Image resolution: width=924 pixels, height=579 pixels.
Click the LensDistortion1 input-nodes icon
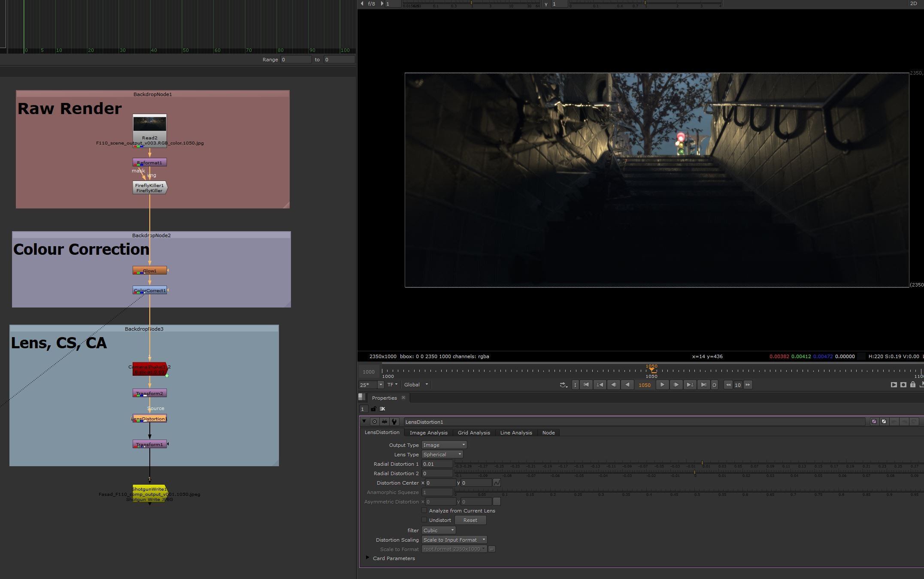(x=385, y=422)
